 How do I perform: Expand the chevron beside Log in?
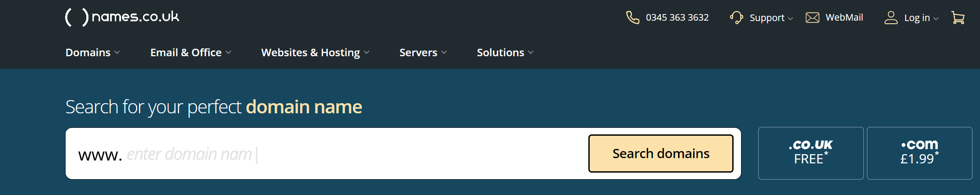936,18
